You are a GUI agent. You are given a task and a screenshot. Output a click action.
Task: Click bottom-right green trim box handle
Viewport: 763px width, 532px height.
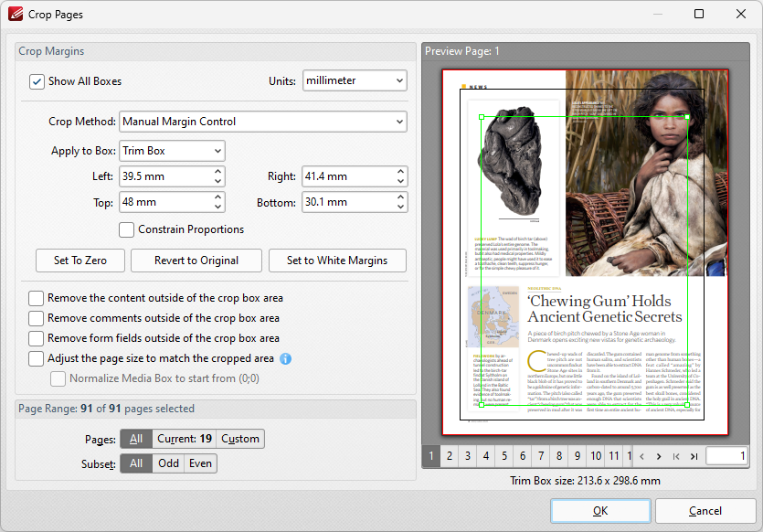[x=687, y=405]
